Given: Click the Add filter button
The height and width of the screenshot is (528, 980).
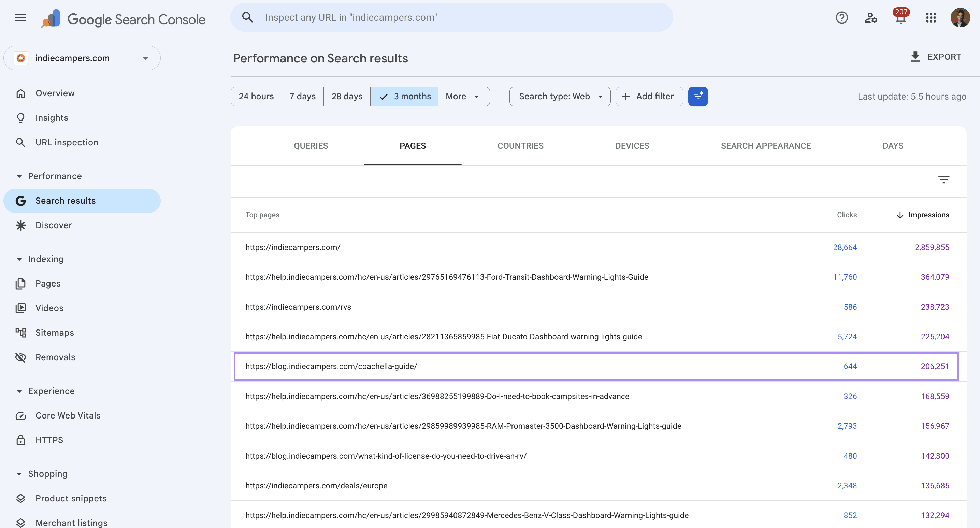Looking at the screenshot, I should point(649,96).
